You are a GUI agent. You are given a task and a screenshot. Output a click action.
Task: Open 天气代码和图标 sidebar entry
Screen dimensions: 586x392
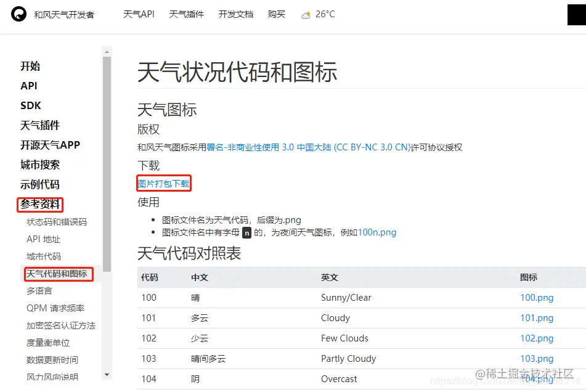point(57,274)
